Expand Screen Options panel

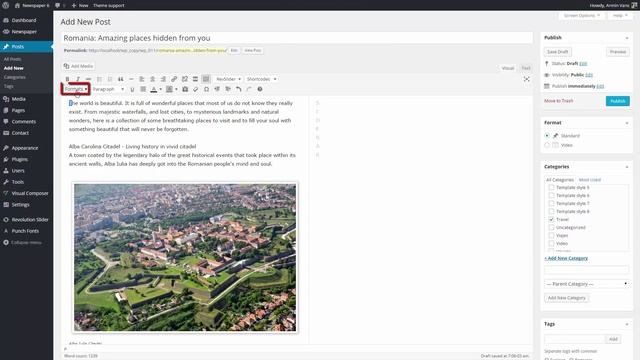point(581,16)
